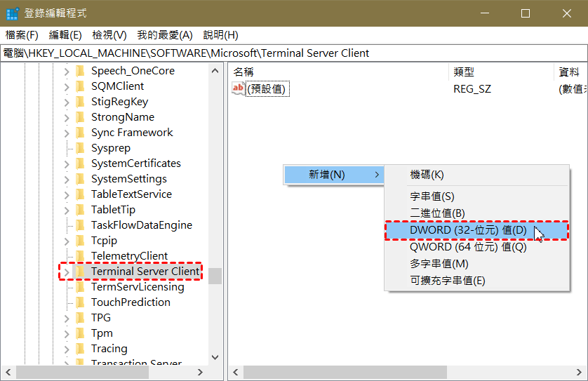Click the TermServLicensing folder icon
The height and width of the screenshot is (381, 588).
pos(80,286)
